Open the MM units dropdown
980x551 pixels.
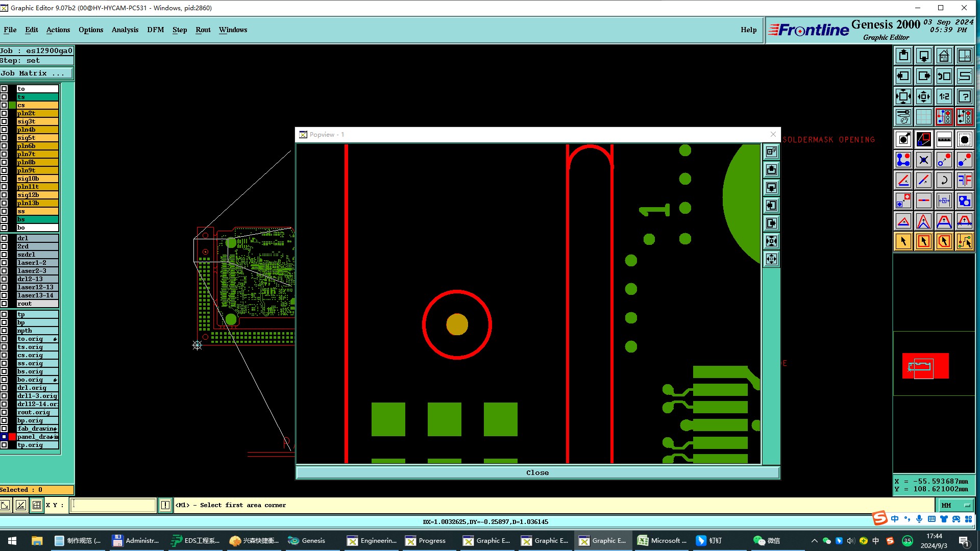coord(955,505)
